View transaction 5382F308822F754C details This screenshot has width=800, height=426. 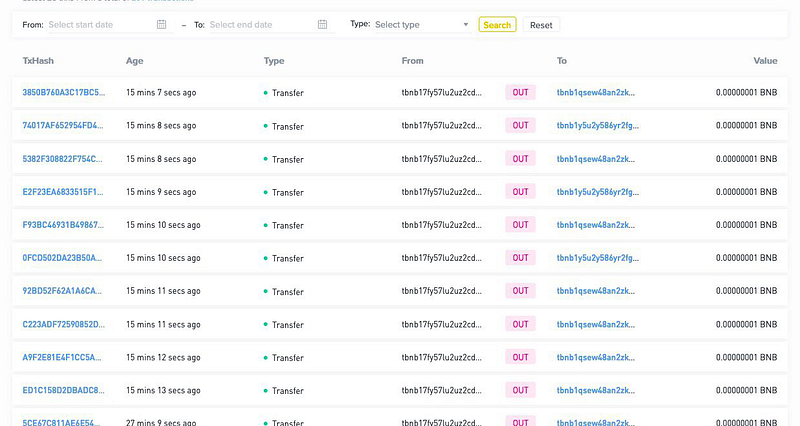pos(63,158)
